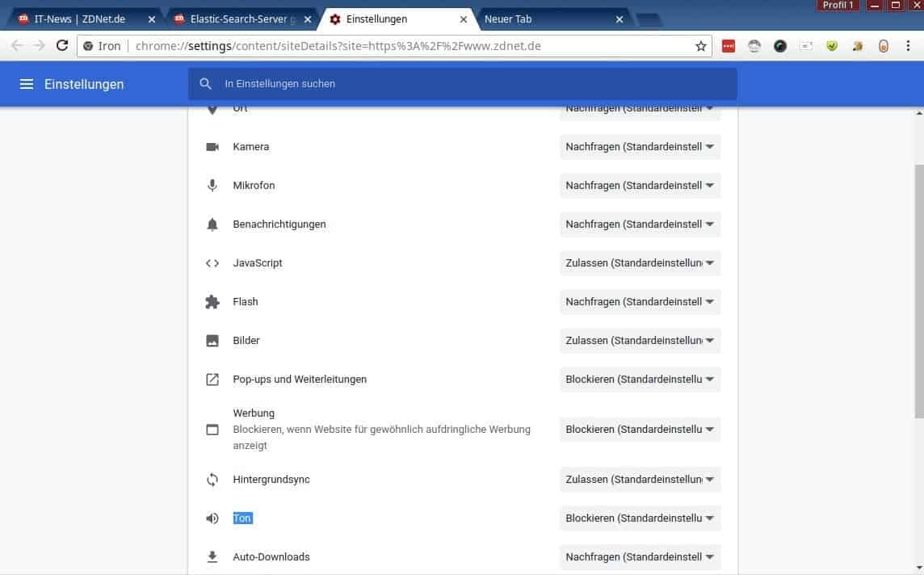The image size is (924, 575).
Task: Click the red extension icon in toolbar
Action: (x=729, y=46)
